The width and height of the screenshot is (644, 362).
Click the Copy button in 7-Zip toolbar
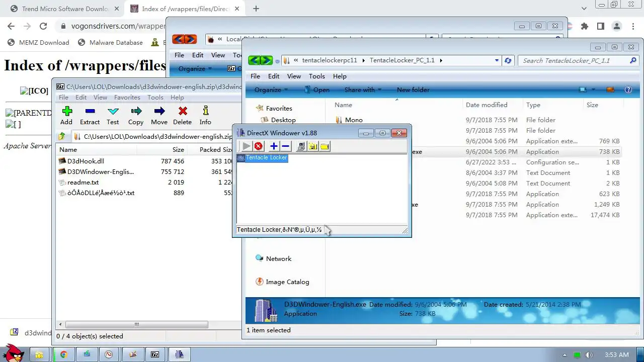(136, 116)
